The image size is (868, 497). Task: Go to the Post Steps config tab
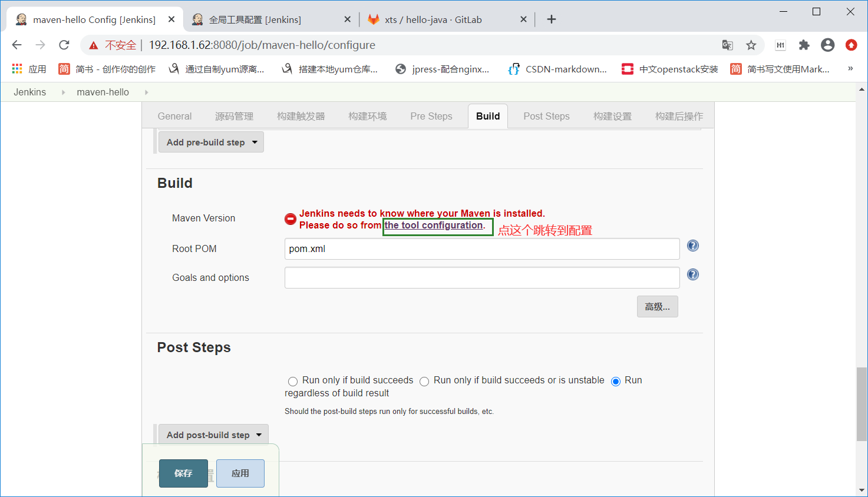tap(546, 116)
